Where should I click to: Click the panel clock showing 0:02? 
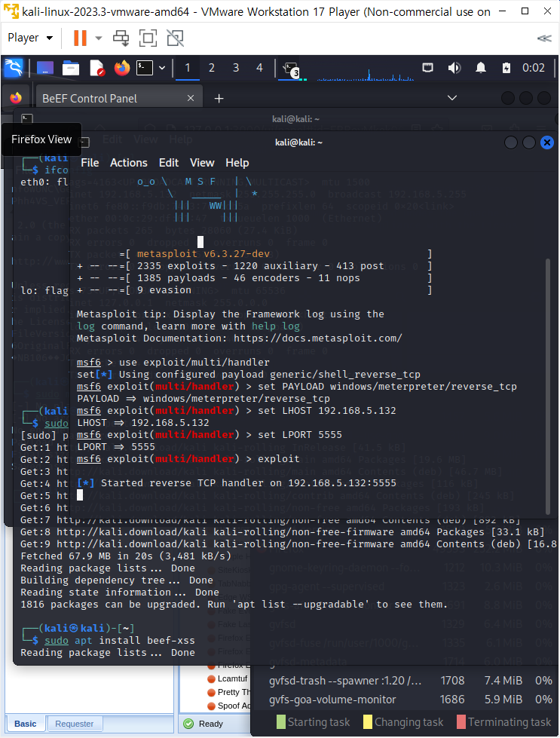(533, 68)
